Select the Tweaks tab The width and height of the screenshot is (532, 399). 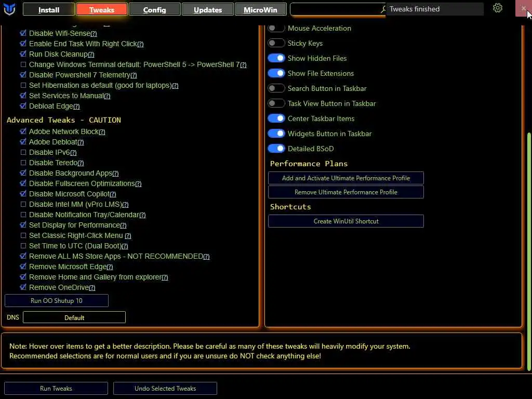[102, 10]
